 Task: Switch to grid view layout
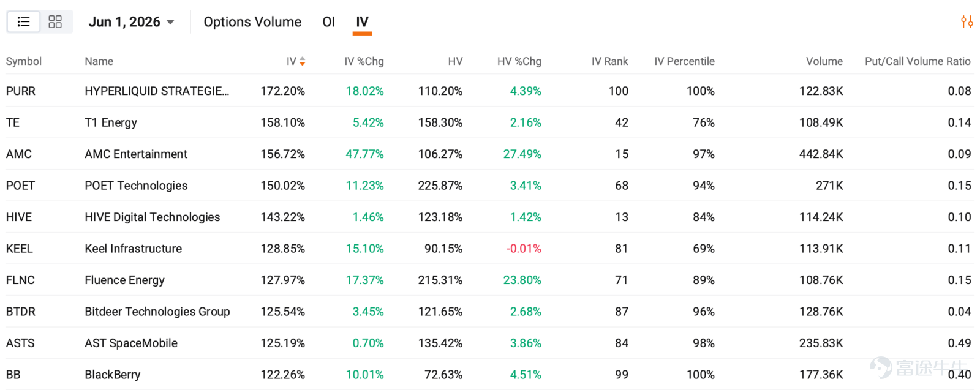55,22
